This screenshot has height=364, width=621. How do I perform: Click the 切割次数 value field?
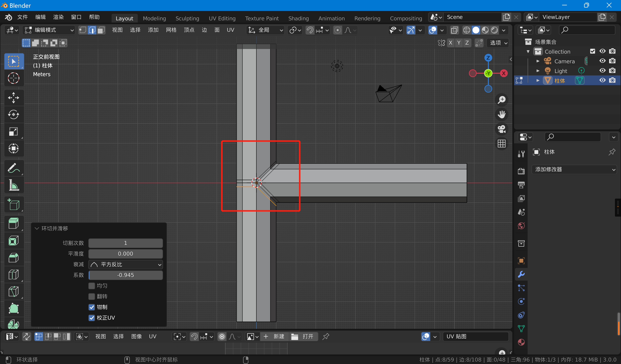(x=125, y=243)
